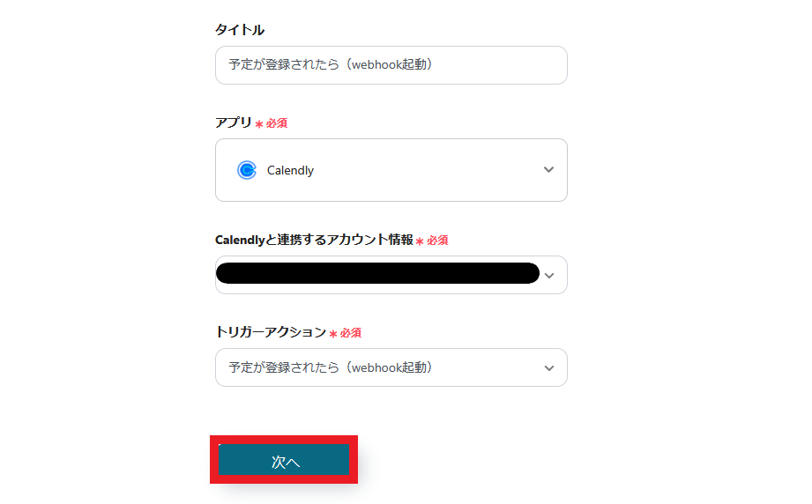Viewport: 812px width, 504px height.
Task: Click the Calendlyと連携するアカウント情報 label
Action: pos(314,240)
